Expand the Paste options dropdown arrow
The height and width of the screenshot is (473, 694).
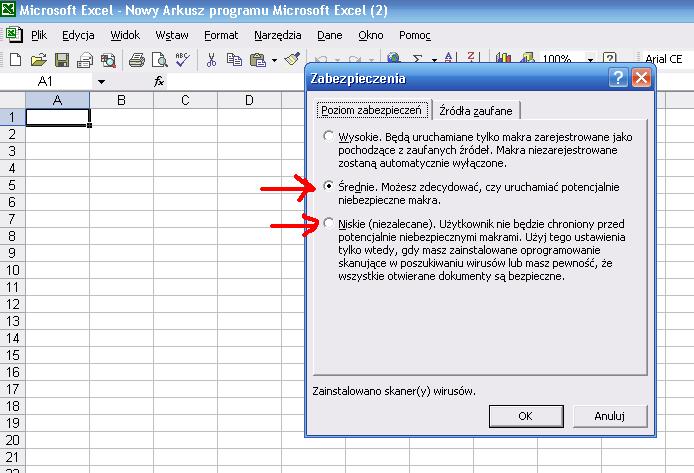(274, 60)
